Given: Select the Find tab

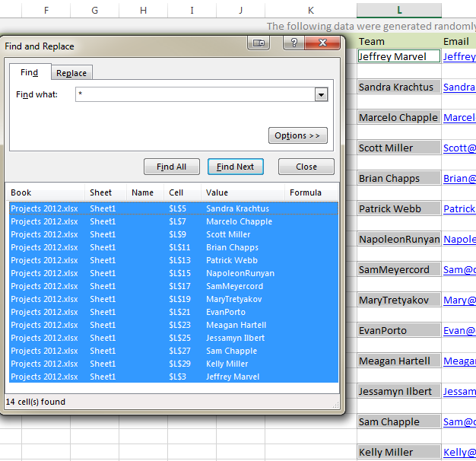Looking at the screenshot, I should click(30, 72).
